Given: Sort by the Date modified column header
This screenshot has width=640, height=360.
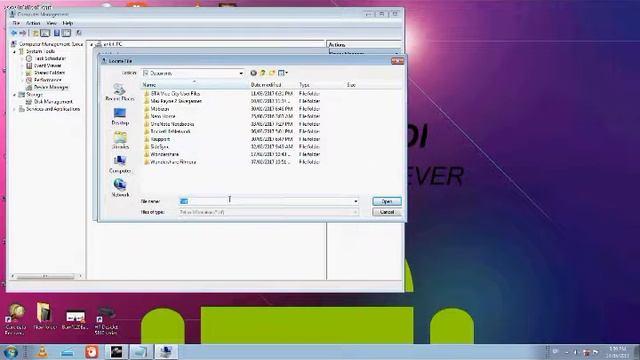Looking at the screenshot, I should tap(273, 85).
